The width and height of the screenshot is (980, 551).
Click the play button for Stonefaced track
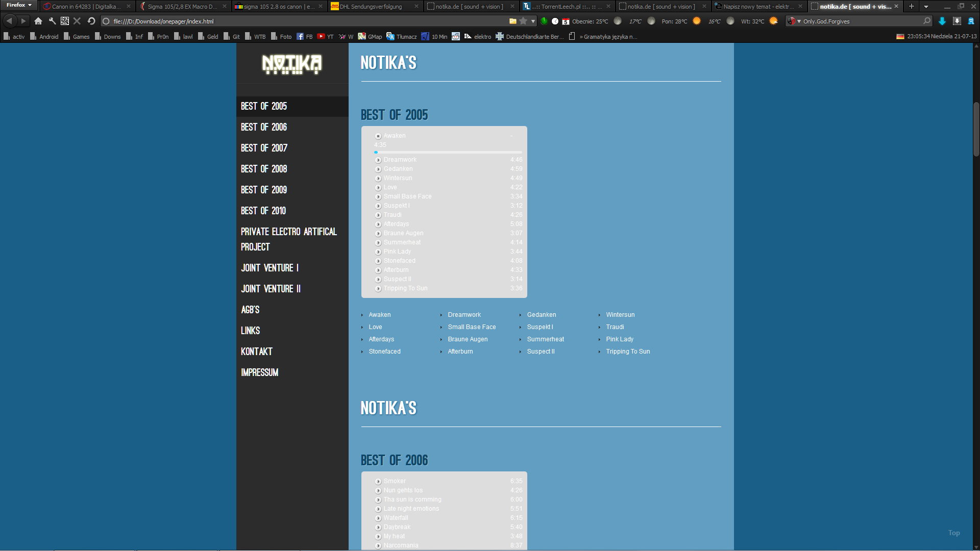pyautogui.click(x=378, y=260)
